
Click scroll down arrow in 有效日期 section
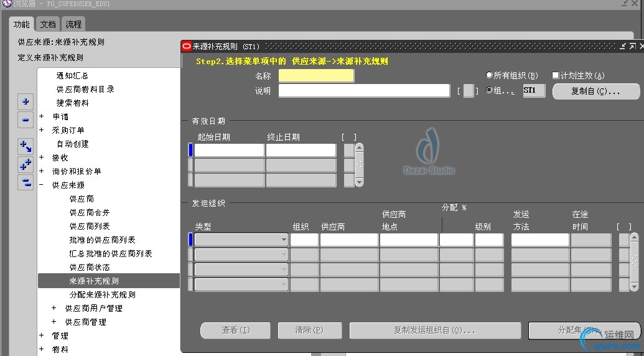(360, 182)
